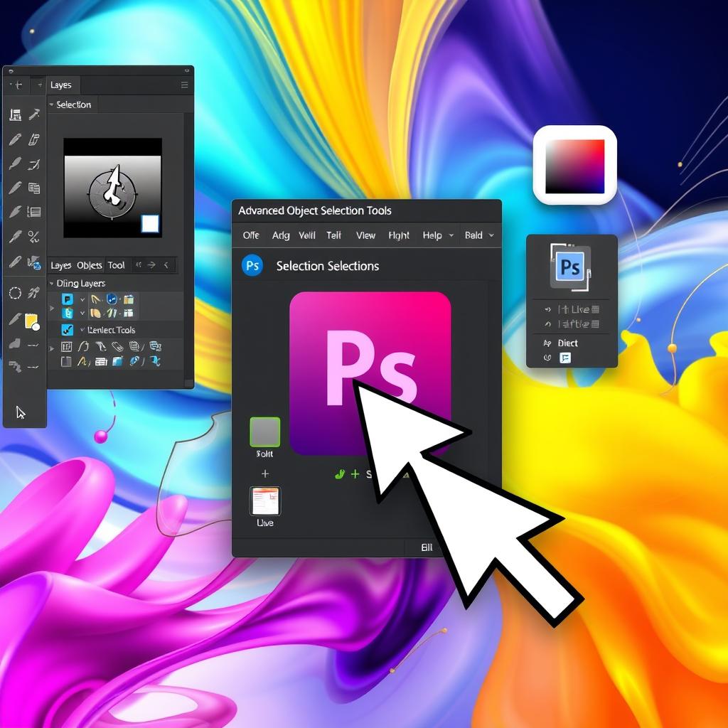Expand the triangle beside the layer icon rows
This screenshot has width=728, height=728.
52,308
